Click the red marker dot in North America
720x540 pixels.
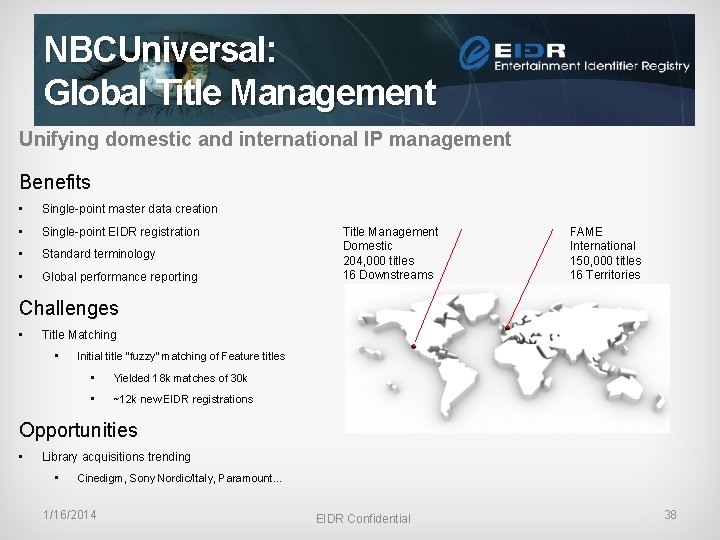coord(414,347)
